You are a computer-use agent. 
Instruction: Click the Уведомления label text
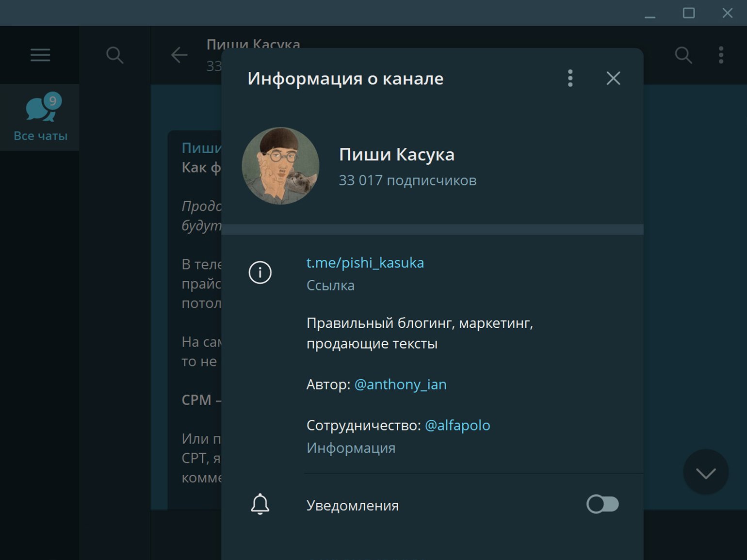(x=353, y=506)
